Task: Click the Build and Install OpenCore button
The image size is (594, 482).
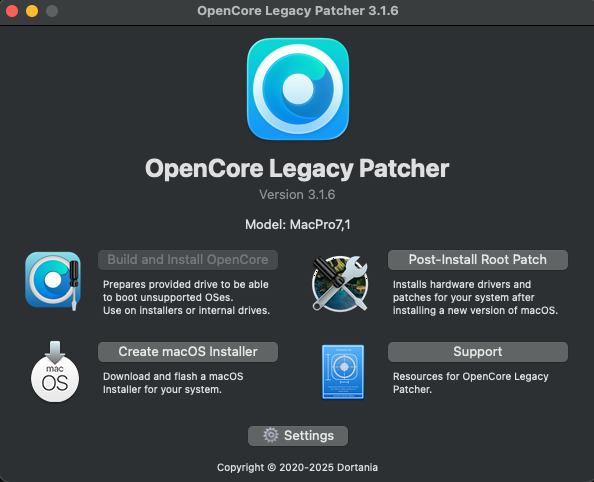Action: point(188,260)
